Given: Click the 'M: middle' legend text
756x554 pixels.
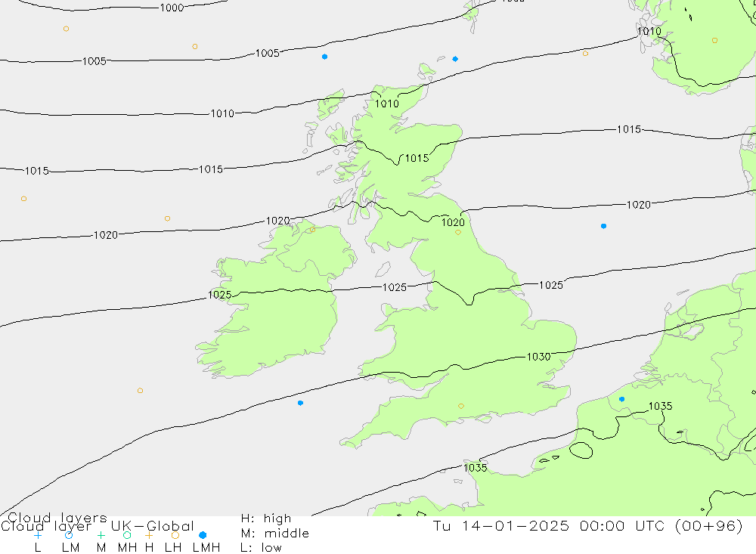Looking at the screenshot, I should pos(275,534).
